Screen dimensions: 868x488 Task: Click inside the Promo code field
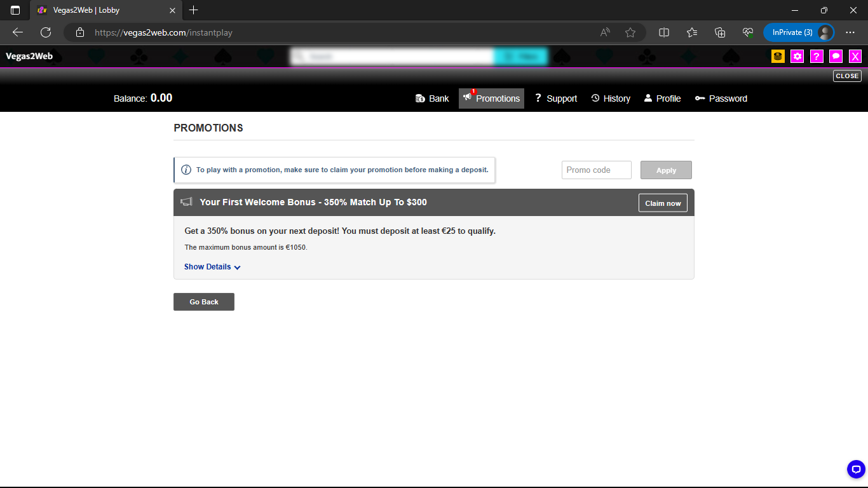[x=595, y=170]
